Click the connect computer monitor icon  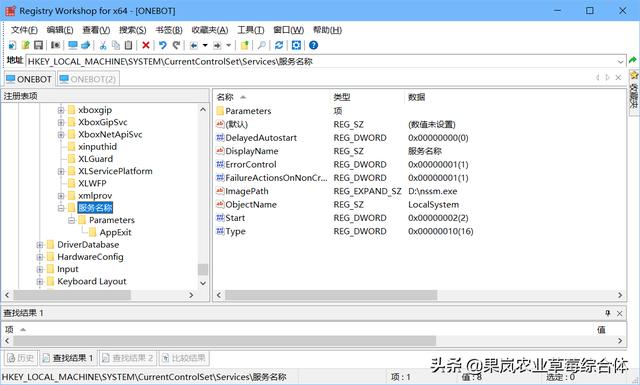[x=73, y=45]
